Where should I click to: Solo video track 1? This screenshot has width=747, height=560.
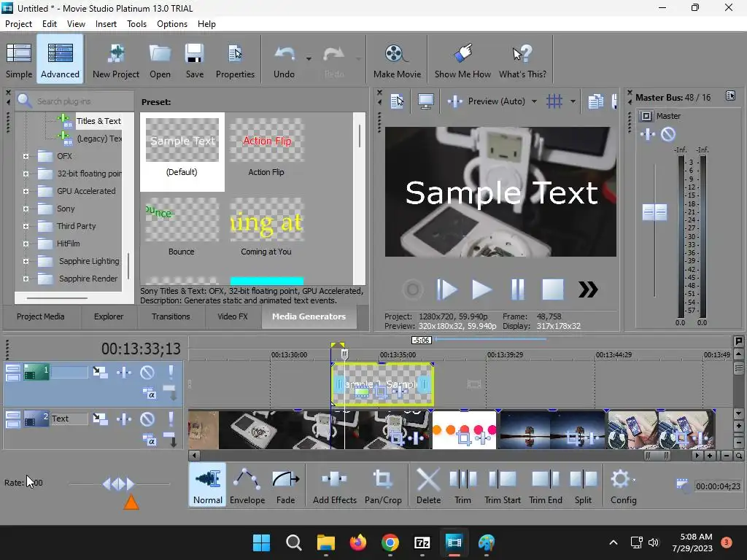tap(171, 373)
